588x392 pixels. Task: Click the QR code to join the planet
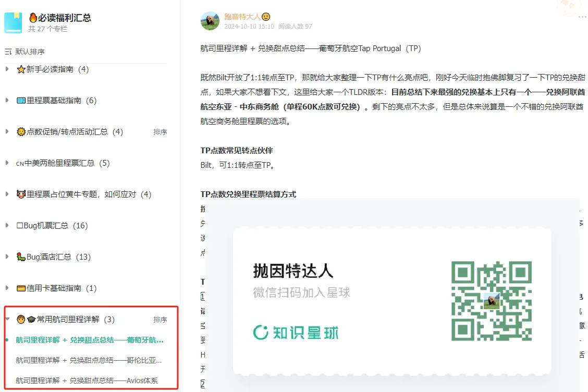pos(491,301)
